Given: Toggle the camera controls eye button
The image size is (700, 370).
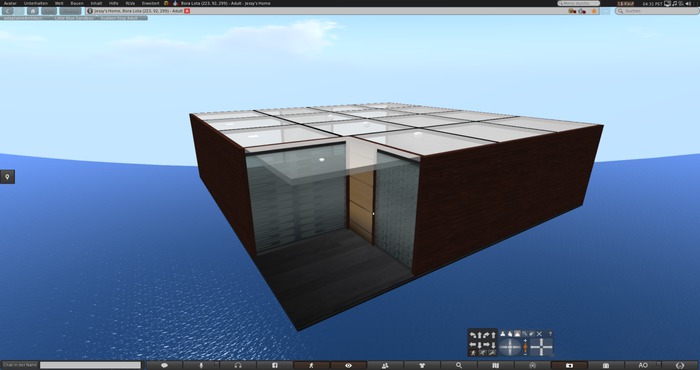Looking at the screenshot, I should [x=348, y=365].
